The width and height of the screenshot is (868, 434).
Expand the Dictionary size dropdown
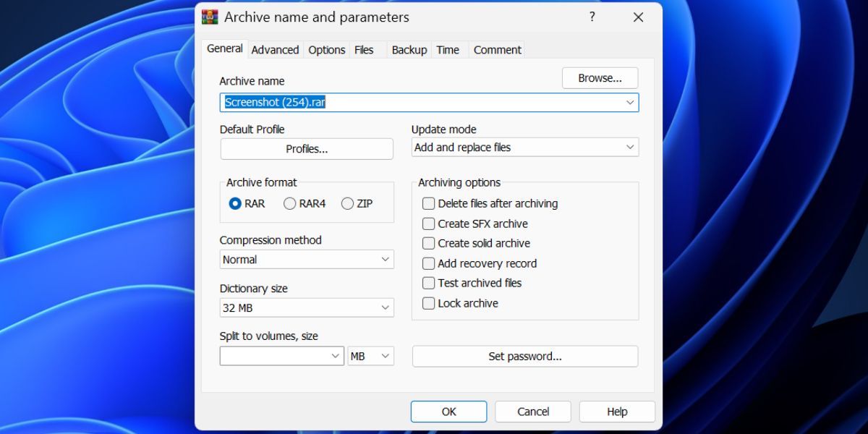[307, 308]
